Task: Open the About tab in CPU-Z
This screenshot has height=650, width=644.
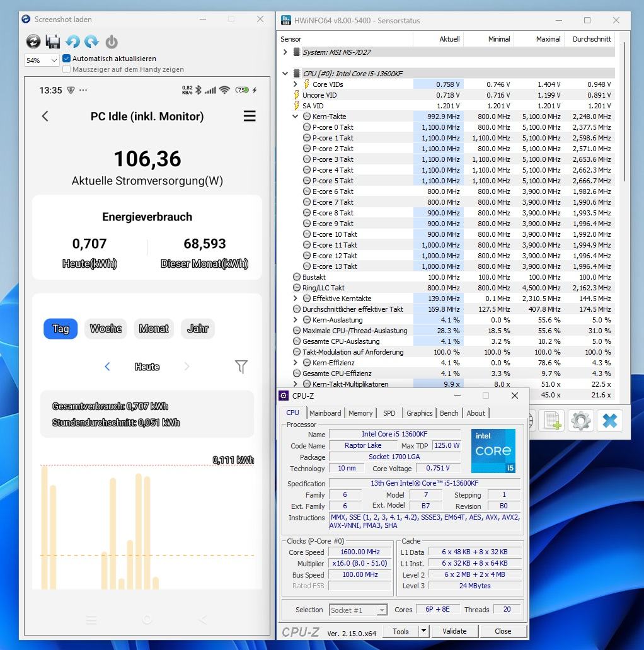Action: coord(476,413)
